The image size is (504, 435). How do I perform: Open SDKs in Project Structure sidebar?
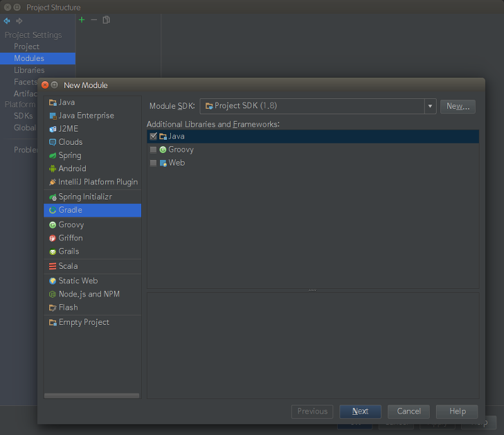point(23,116)
